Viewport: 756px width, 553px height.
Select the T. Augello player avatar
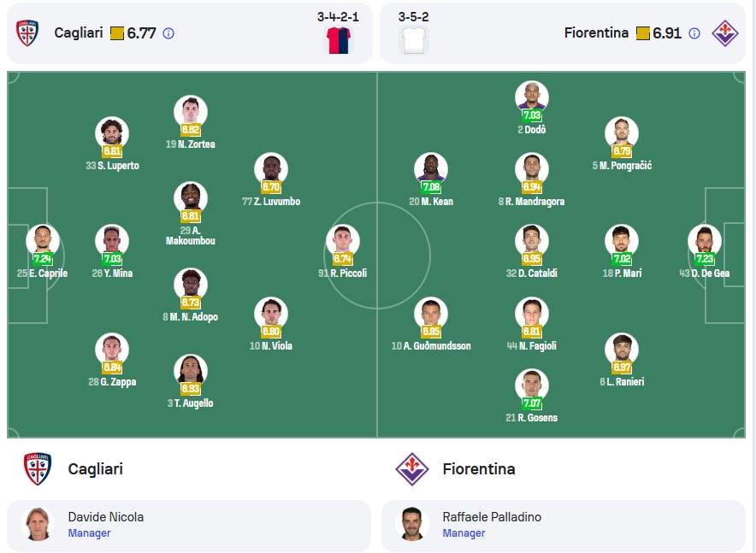pos(191,372)
